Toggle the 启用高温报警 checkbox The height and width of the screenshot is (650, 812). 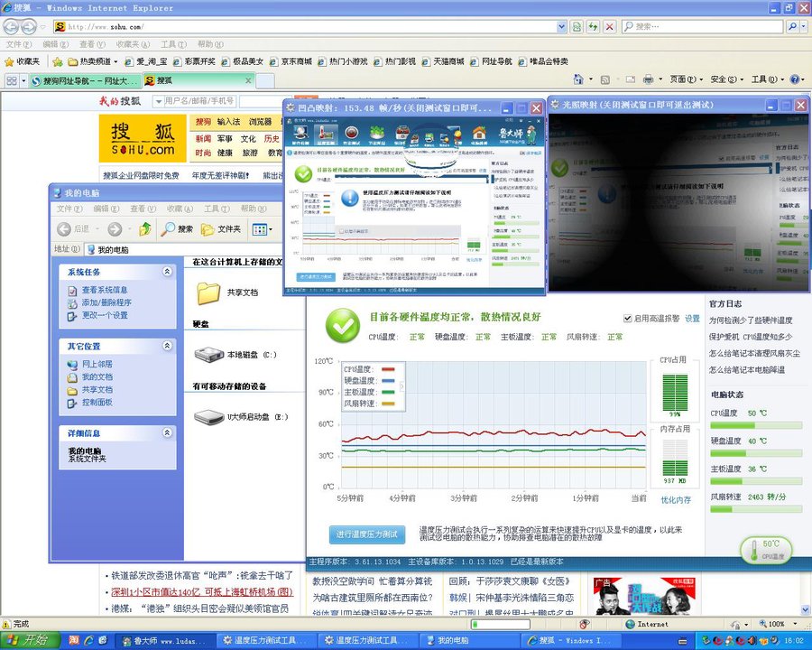(628, 319)
